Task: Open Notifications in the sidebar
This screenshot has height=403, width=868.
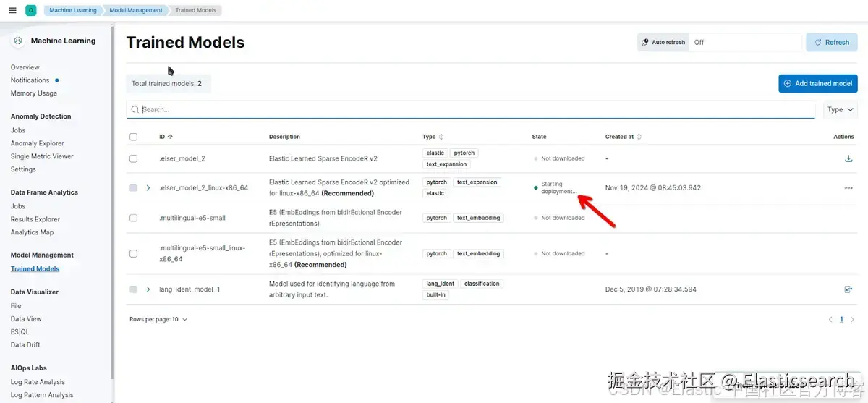Action: pyautogui.click(x=30, y=80)
